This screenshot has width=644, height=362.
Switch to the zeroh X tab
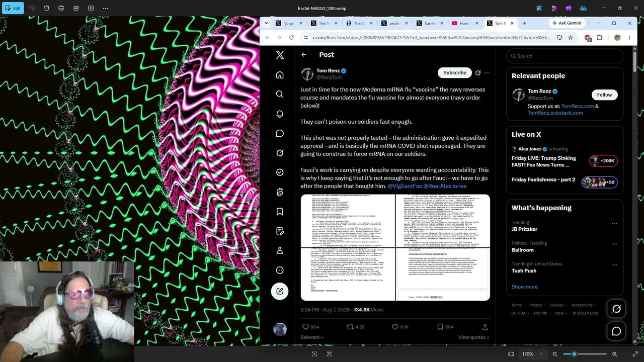(x=395, y=23)
